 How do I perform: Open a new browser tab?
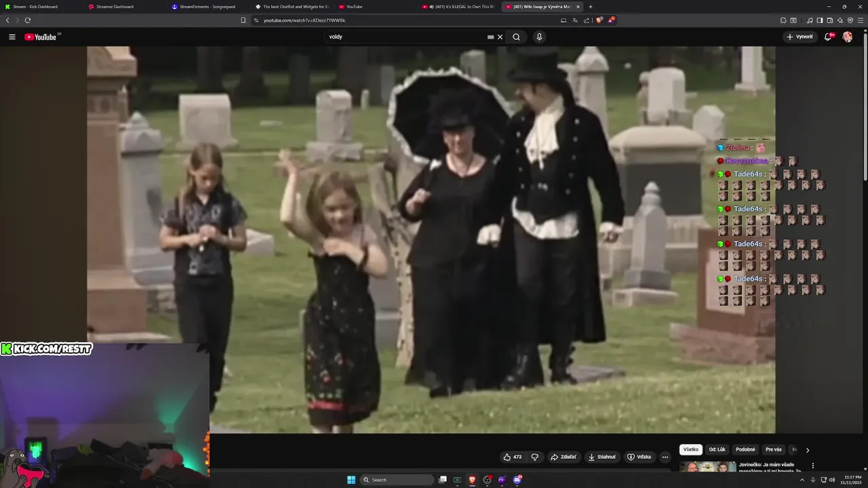point(590,7)
